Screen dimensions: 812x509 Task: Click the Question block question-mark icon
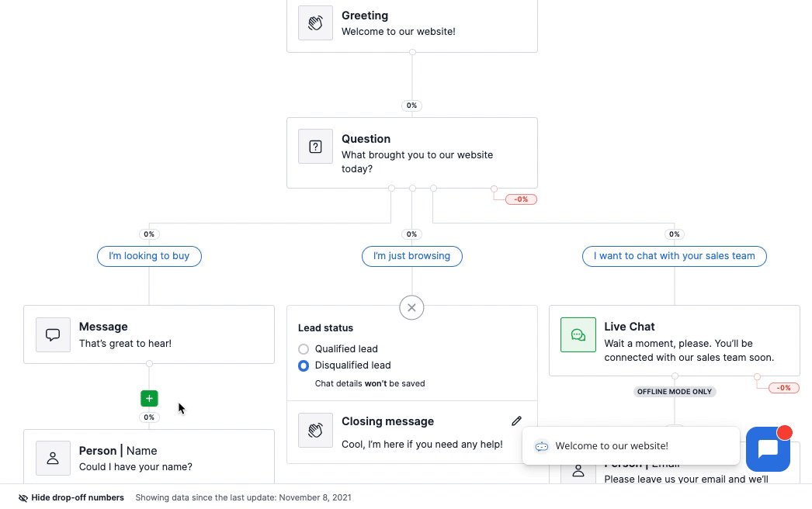tap(315, 147)
